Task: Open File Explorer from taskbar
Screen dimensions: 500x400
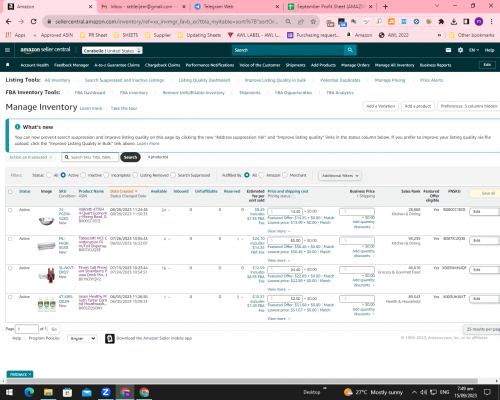Action: coord(48,392)
